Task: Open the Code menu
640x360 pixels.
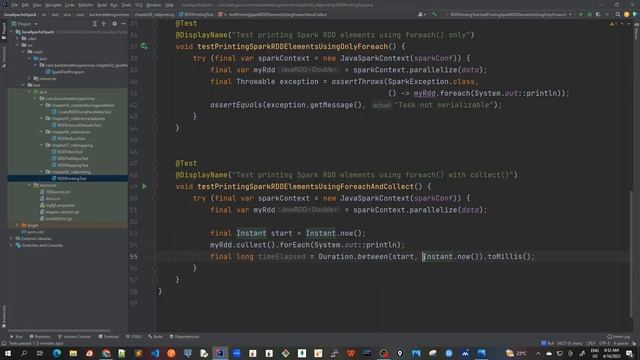Action: [70, 5]
